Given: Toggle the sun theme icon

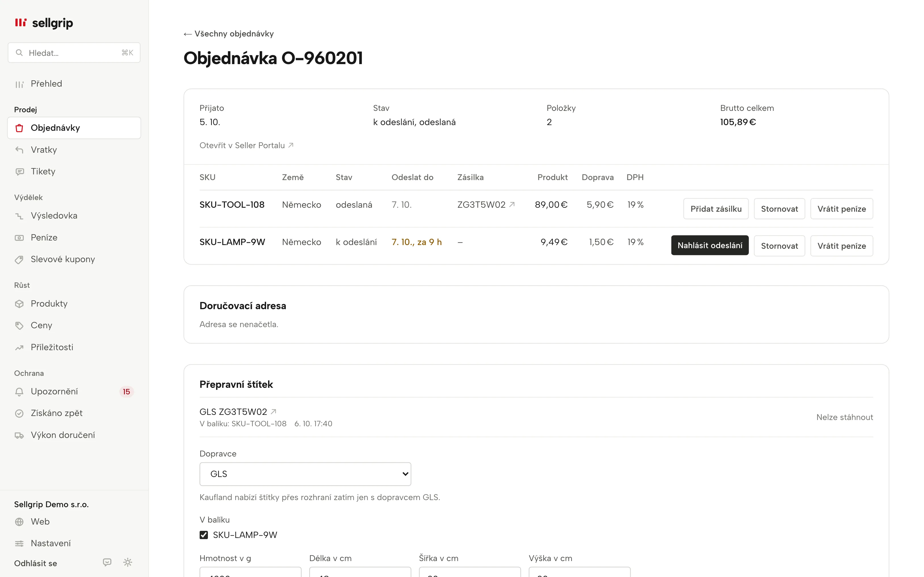Looking at the screenshot, I should point(127,562).
